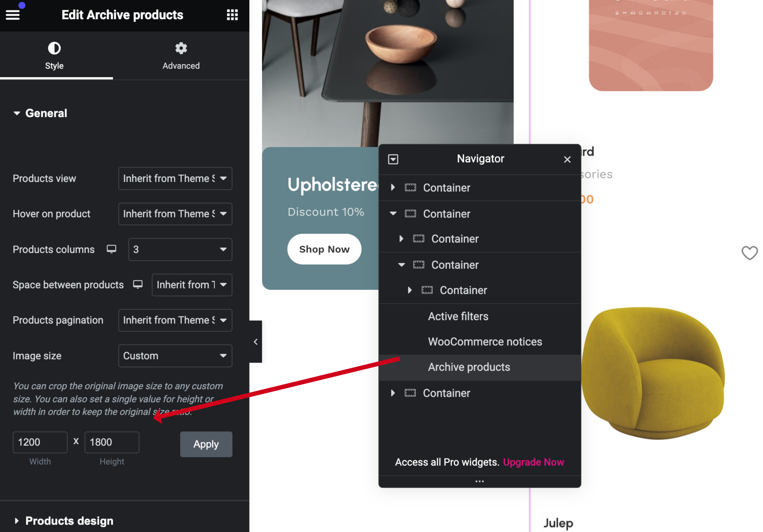Click the Height field containing 1800

[112, 442]
